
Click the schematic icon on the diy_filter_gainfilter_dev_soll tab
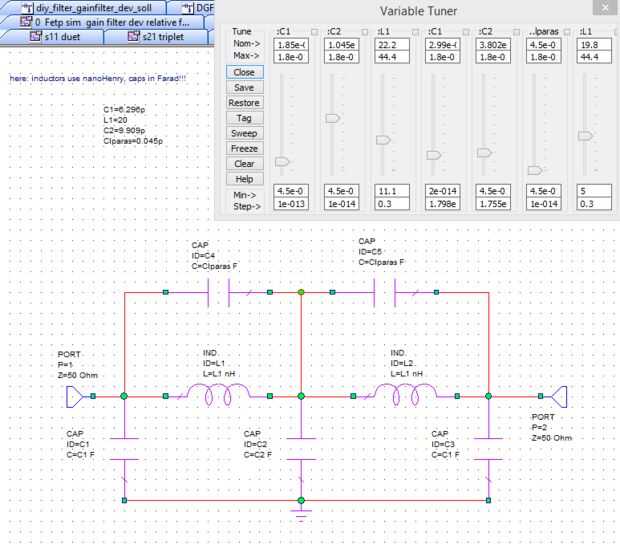(x=27, y=8)
